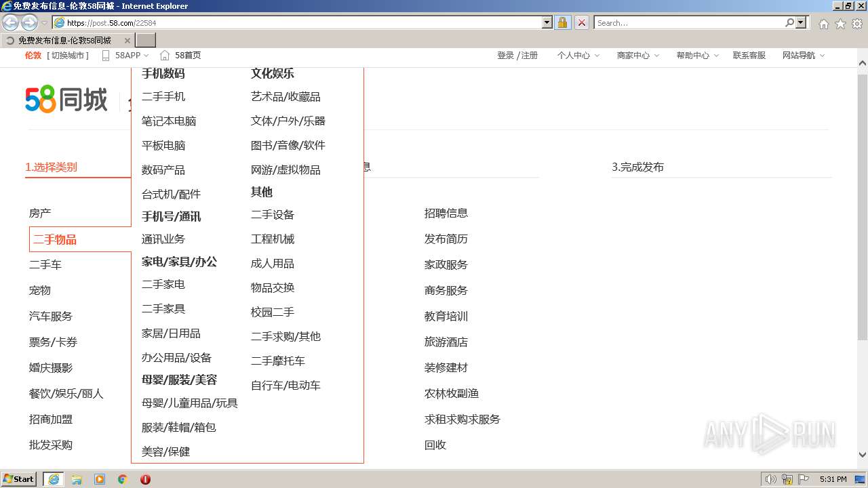Screen dimensions: 868x488
Task: Open the 回收 category link
Action: click(435, 445)
